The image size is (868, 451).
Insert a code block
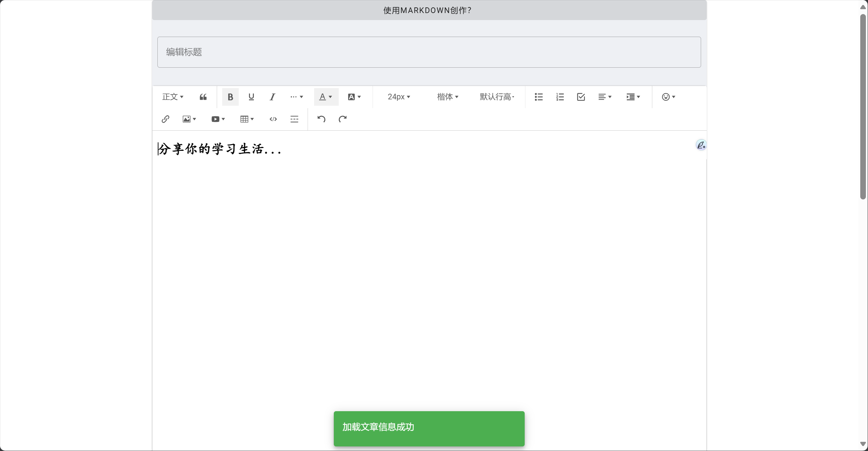coord(273,119)
